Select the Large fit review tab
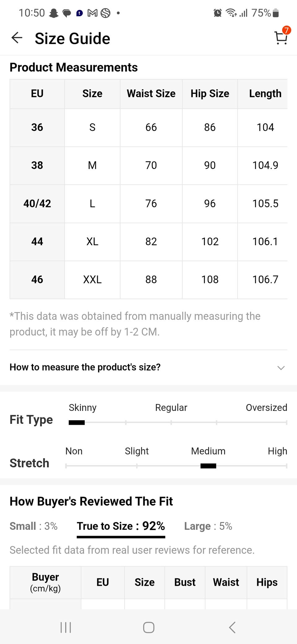Image resolution: width=297 pixels, height=644 pixels. click(208, 526)
